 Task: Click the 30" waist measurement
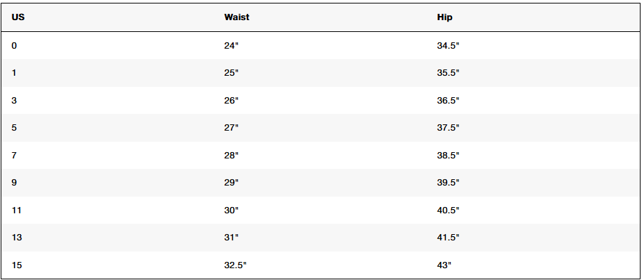231,211
